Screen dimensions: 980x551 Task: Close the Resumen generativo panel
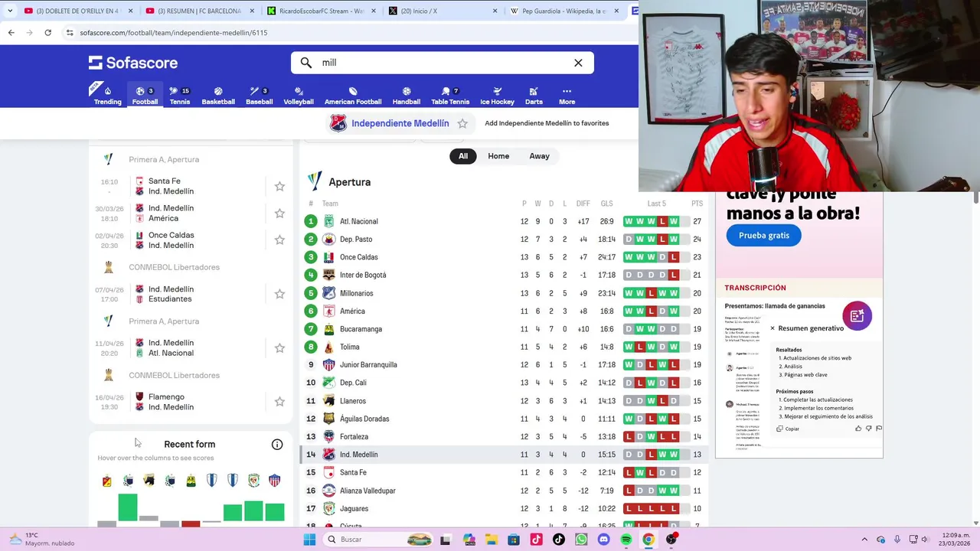[x=773, y=328]
